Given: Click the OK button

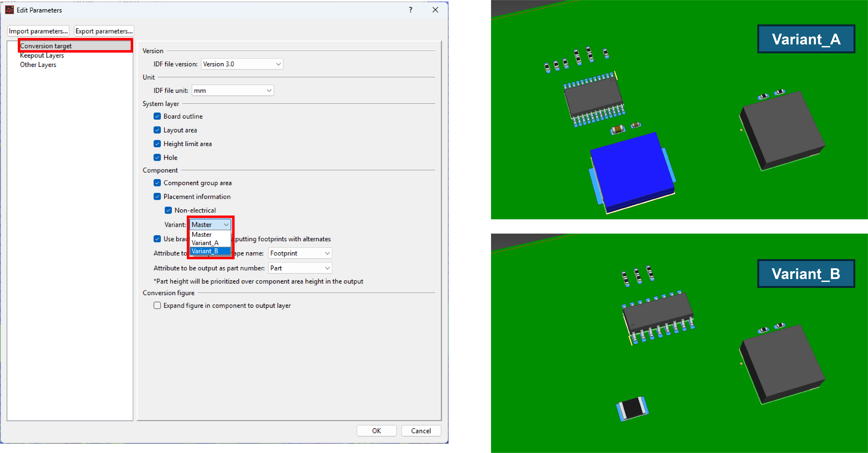Looking at the screenshot, I should coord(376,431).
